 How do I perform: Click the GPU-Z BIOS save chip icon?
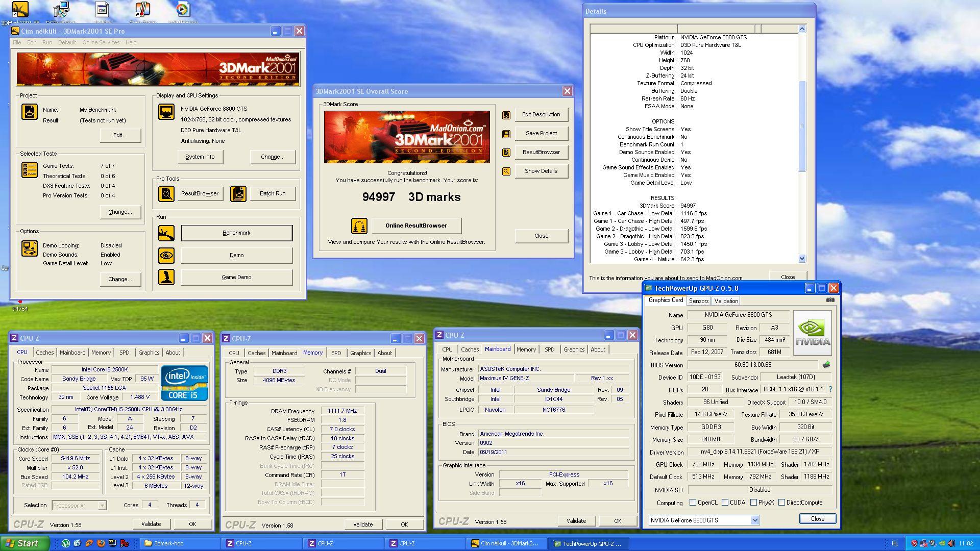826,365
